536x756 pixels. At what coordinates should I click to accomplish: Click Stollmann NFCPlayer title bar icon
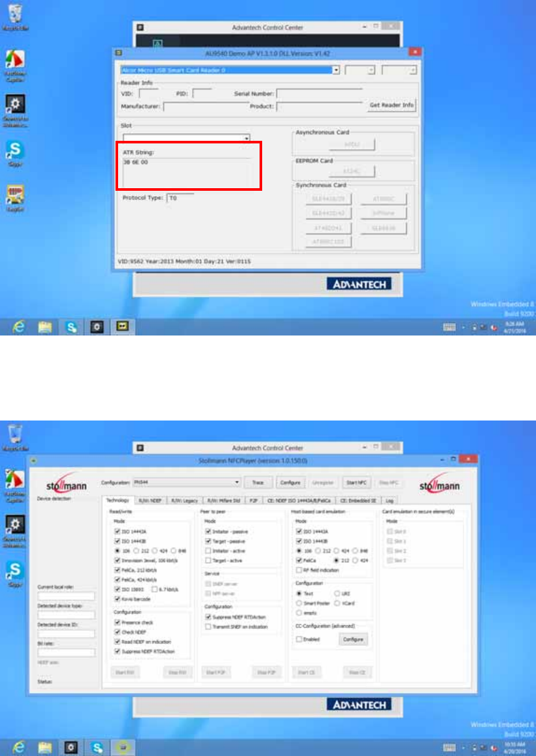[34, 461]
